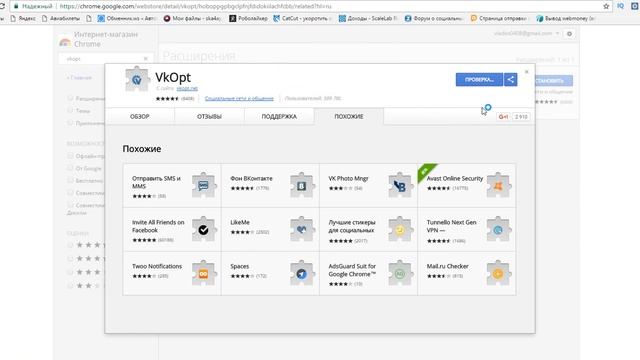Switch to the Отзывы tab
Screen dimensions: 640x360
pyautogui.click(x=209, y=117)
